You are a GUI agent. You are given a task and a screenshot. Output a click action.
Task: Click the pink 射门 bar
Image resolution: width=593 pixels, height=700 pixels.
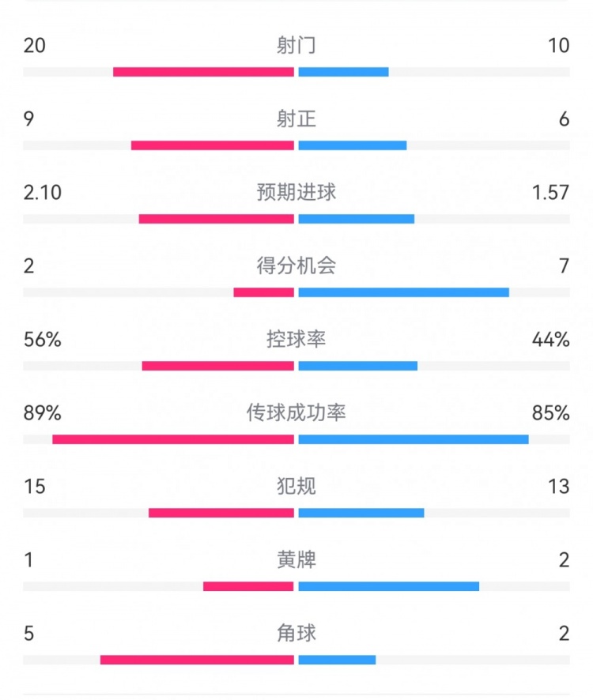click(x=203, y=72)
